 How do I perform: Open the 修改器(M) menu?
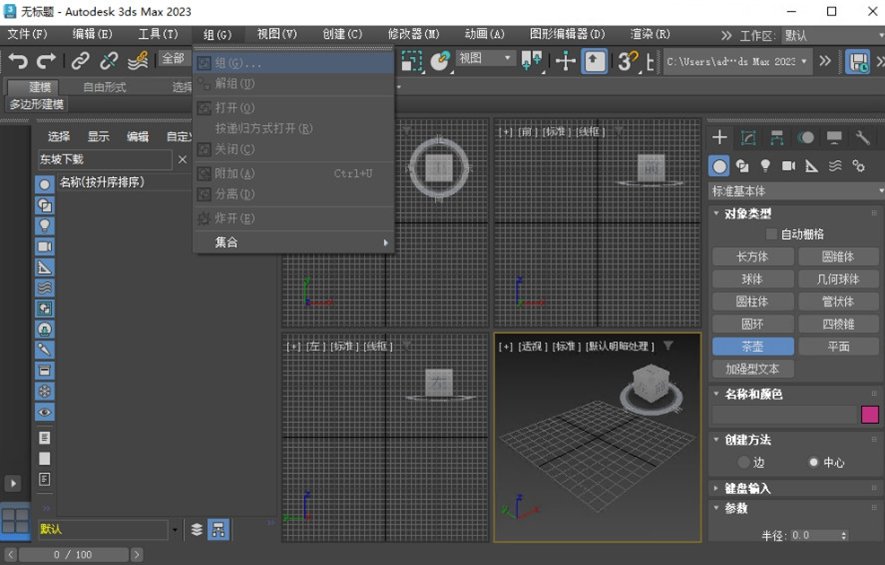tap(414, 34)
